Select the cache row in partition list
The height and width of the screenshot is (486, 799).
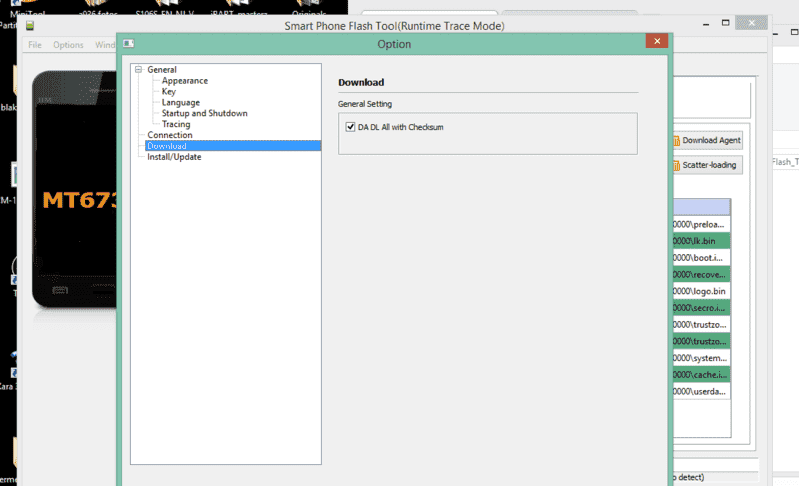point(701,375)
